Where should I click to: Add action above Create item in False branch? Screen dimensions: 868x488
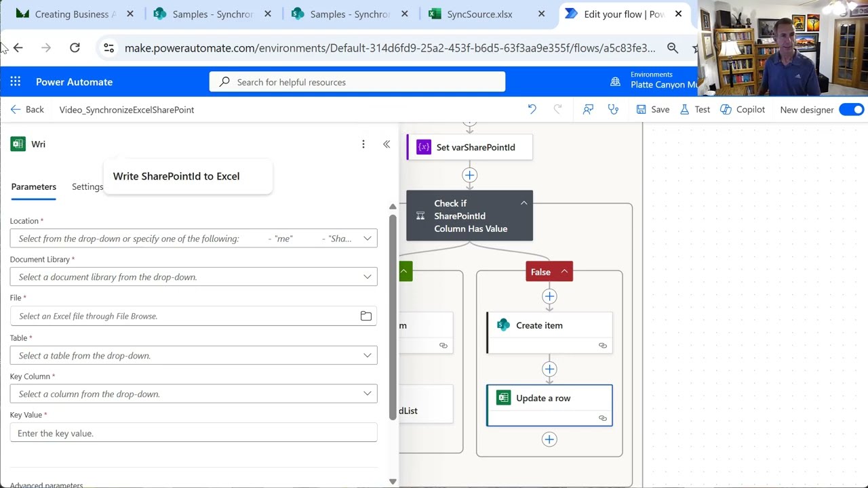(549, 296)
